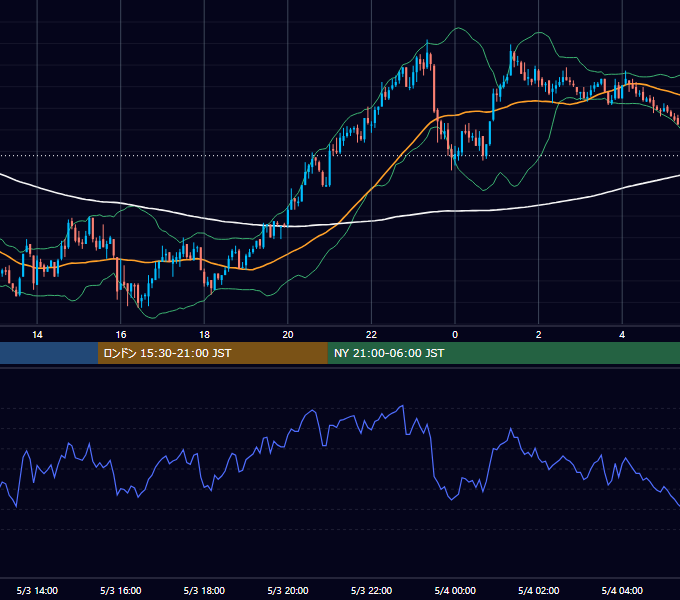This screenshot has height=600, width=680.
Task: Click the 22 hour label on price chart axis
Action: [x=371, y=335]
